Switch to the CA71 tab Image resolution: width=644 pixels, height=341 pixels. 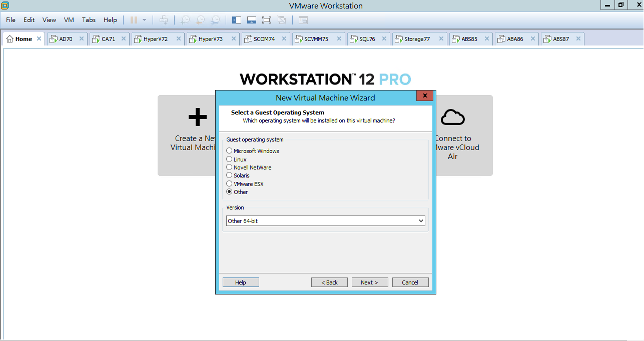109,39
